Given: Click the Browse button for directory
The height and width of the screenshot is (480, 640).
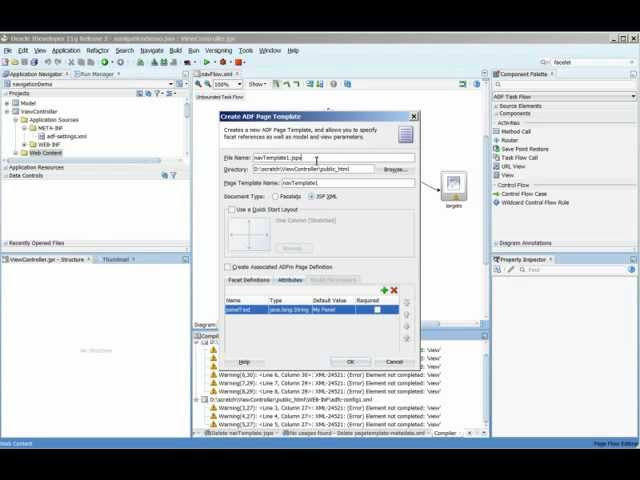Looking at the screenshot, I should click(396, 169).
